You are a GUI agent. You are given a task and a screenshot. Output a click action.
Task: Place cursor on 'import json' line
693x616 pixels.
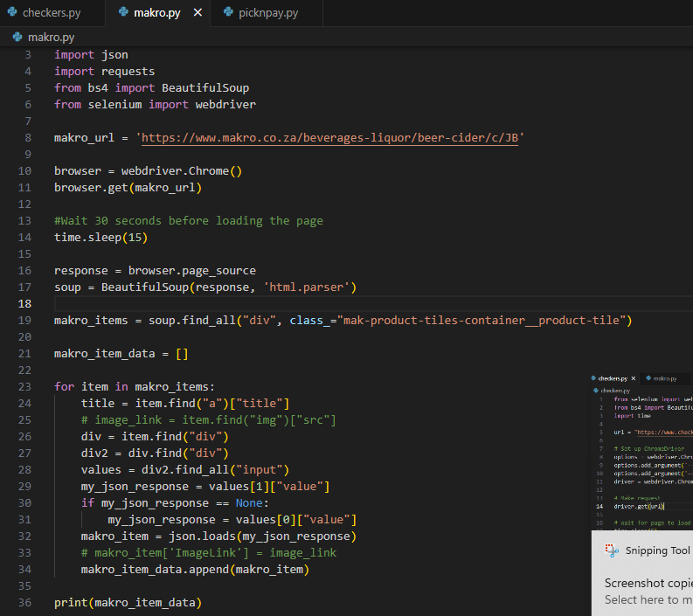91,55
